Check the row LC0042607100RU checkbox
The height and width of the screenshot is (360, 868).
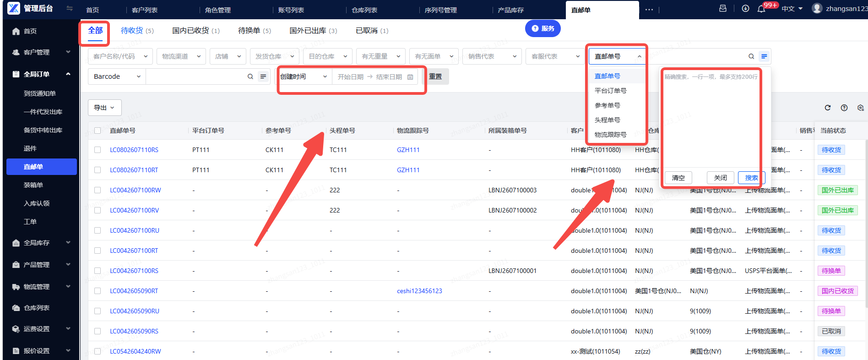click(98, 230)
